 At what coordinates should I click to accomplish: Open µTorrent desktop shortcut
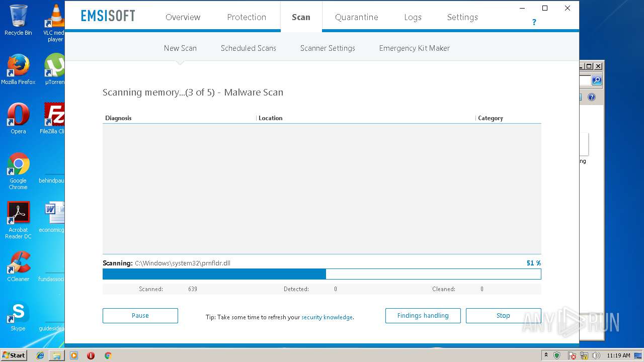(54, 69)
